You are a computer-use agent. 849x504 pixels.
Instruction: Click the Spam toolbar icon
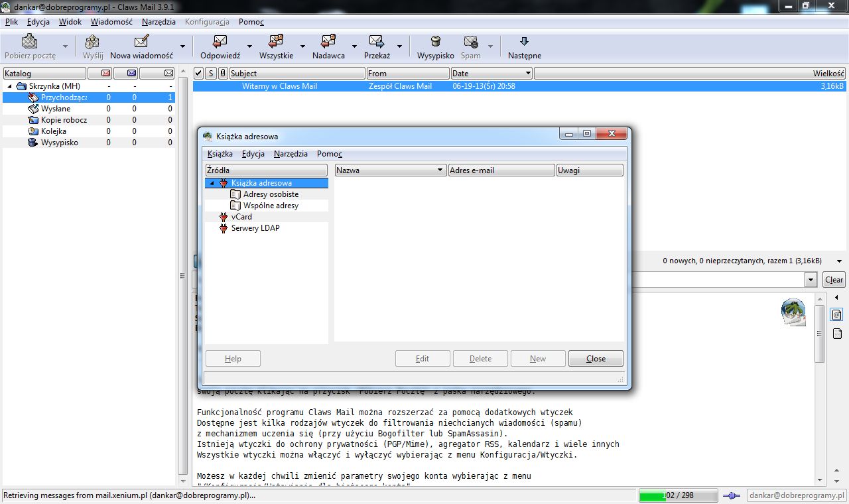(471, 42)
